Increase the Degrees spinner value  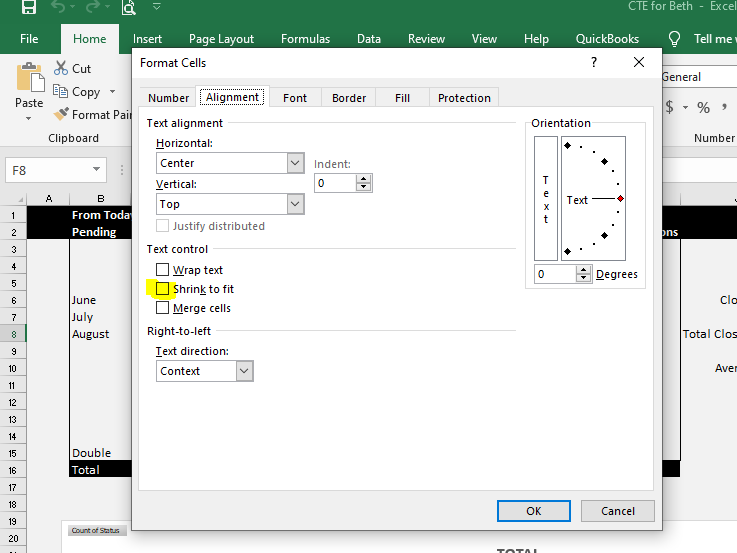583,270
